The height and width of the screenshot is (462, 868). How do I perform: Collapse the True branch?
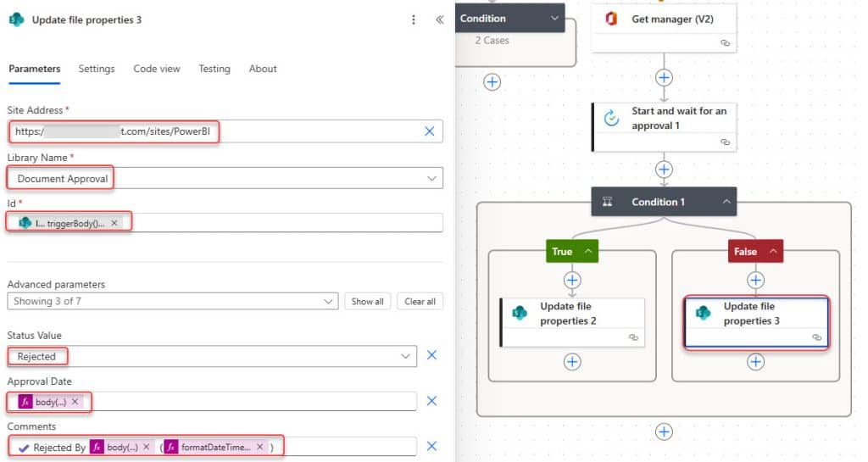(x=588, y=251)
